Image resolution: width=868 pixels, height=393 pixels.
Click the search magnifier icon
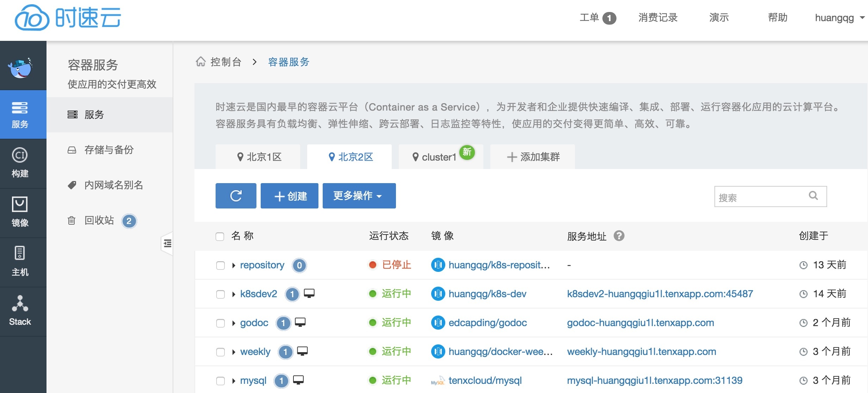[813, 196]
